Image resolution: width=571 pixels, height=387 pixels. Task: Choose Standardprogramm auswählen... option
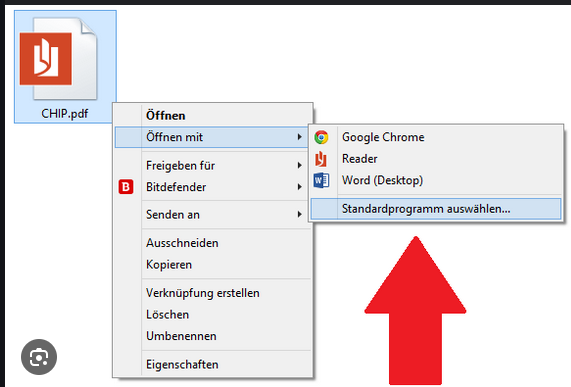(x=436, y=209)
